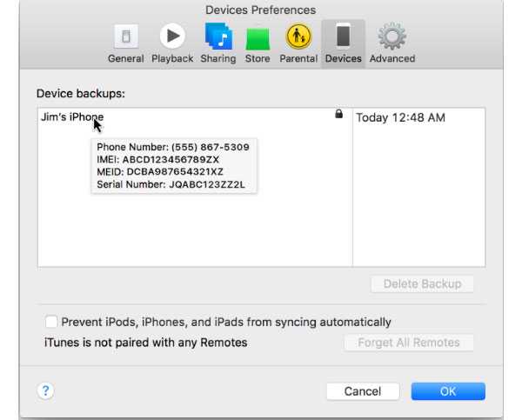
Task: Open the General preferences pane
Action: (125, 43)
